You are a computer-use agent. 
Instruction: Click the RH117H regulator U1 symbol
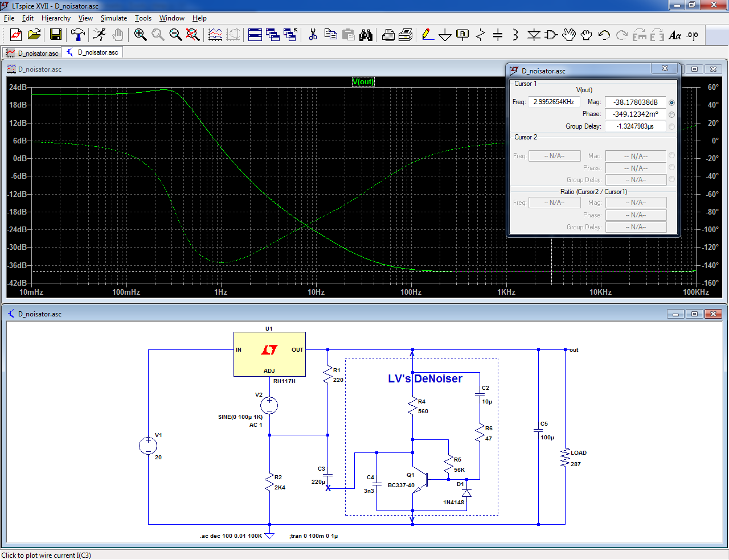pyautogui.click(x=269, y=354)
